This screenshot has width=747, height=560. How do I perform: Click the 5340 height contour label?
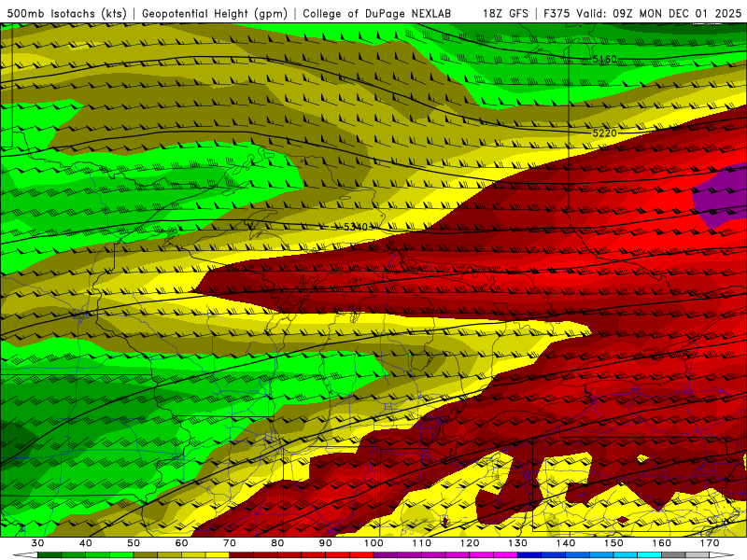point(356,227)
